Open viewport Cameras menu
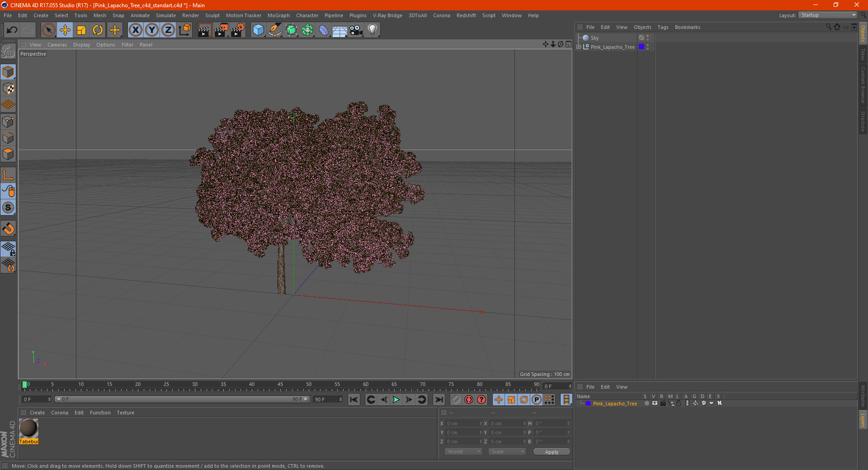 57,45
